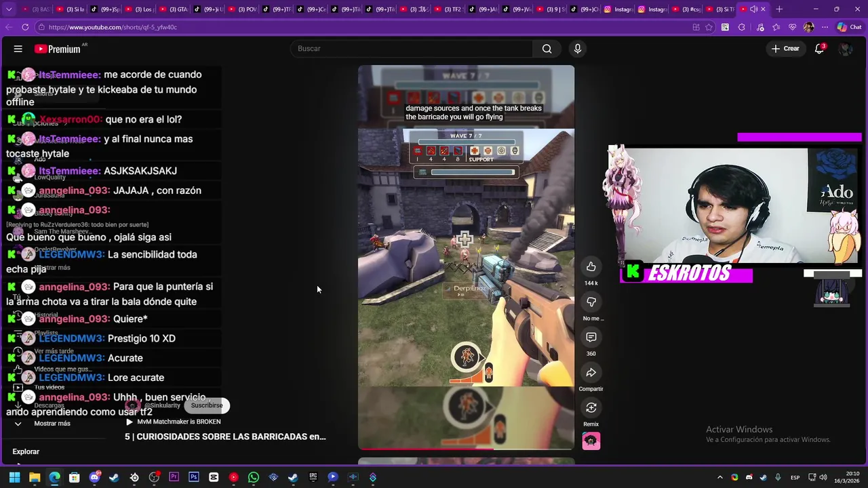Open the ESP input language switcher
Screen dimensions: 868x488
point(795,477)
